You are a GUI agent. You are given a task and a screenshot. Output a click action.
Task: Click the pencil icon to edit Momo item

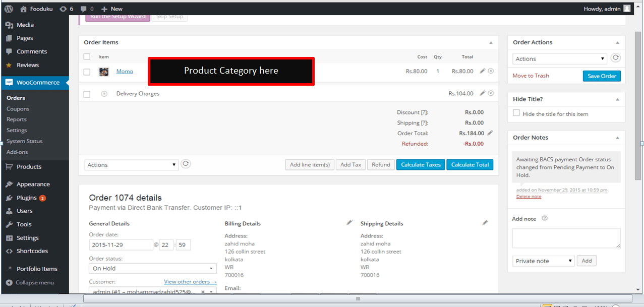pyautogui.click(x=482, y=71)
